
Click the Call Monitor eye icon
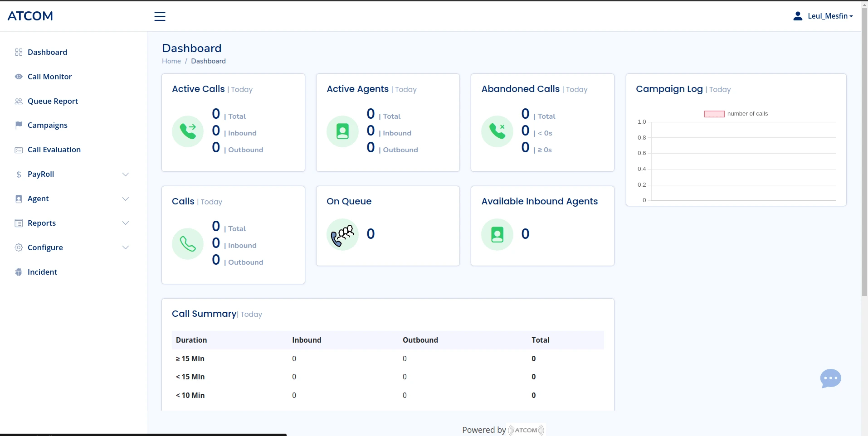coord(19,77)
